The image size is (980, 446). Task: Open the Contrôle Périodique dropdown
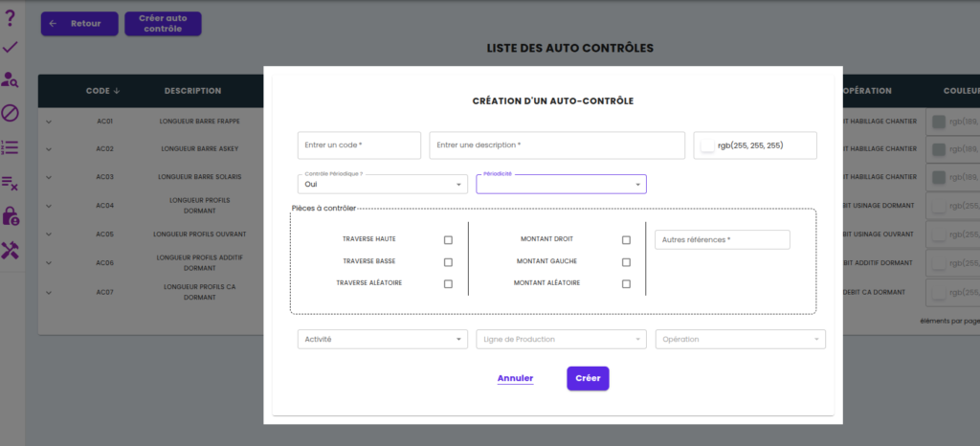point(382,184)
